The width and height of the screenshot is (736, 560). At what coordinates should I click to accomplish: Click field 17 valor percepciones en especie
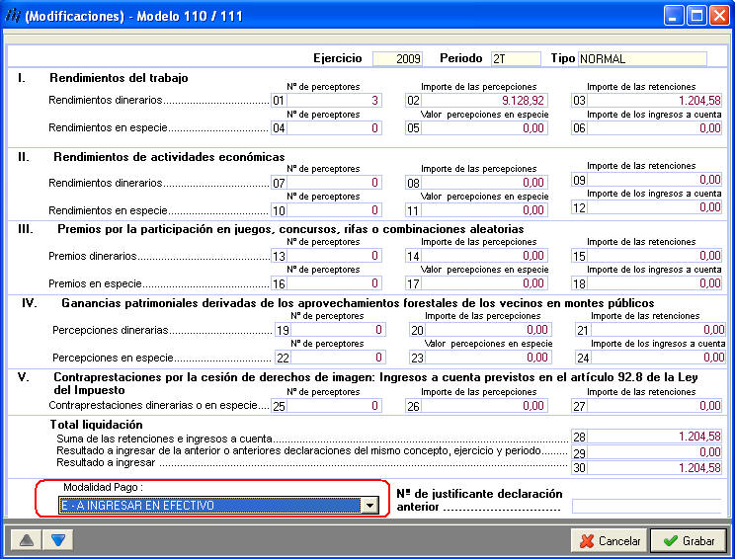[x=484, y=283]
